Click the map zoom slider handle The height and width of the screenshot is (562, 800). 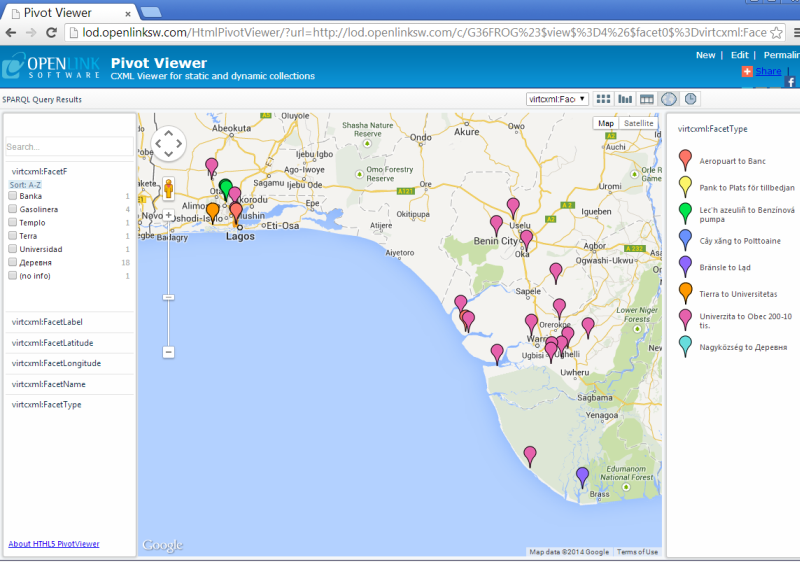tap(168, 297)
